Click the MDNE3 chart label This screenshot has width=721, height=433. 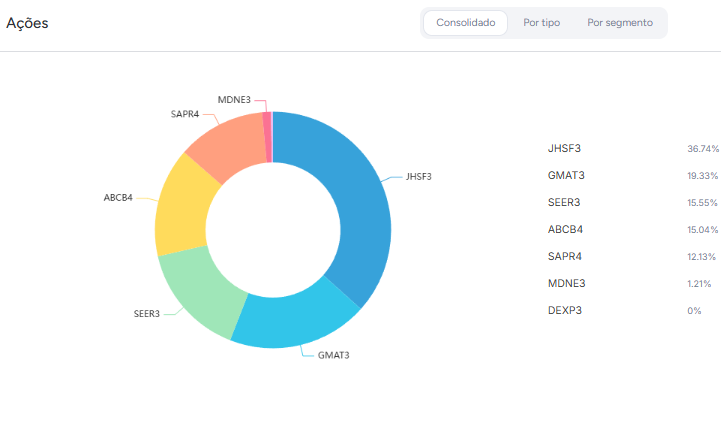click(x=234, y=100)
